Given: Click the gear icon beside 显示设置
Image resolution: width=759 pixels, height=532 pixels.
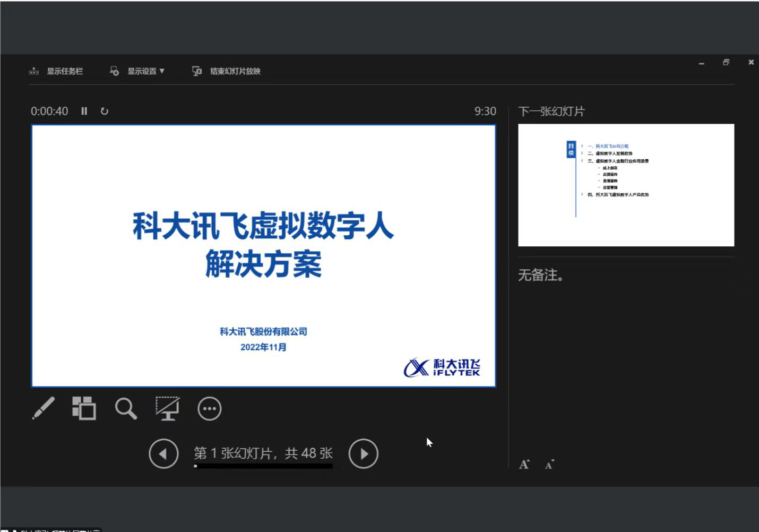Looking at the screenshot, I should (114, 71).
